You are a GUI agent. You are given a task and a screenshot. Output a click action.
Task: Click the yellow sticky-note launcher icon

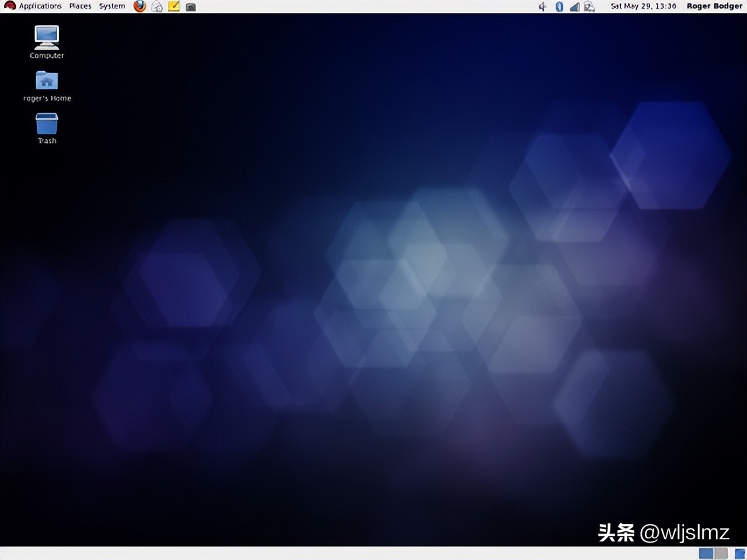pyautogui.click(x=173, y=6)
